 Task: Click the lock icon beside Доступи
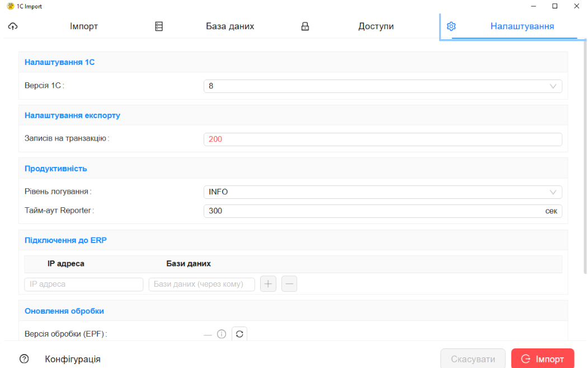tap(305, 26)
